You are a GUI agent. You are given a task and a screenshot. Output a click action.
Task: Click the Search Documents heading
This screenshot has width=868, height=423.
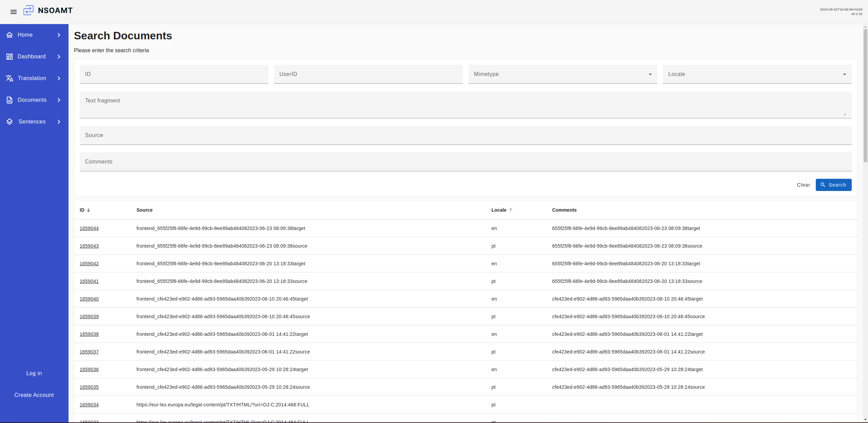coord(123,36)
